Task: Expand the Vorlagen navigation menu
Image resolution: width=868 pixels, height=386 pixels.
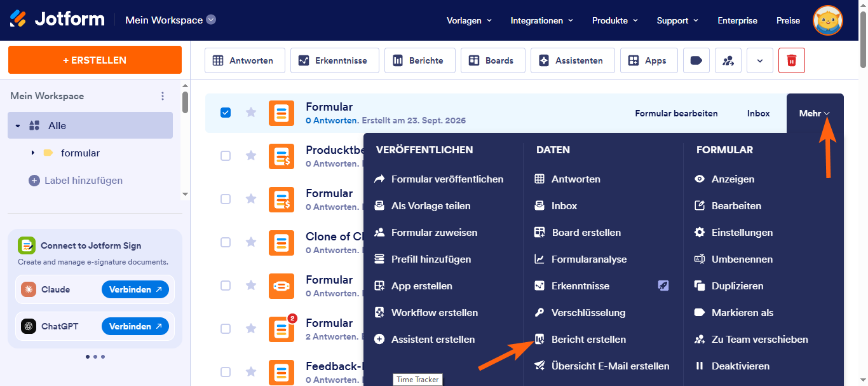Action: click(469, 20)
